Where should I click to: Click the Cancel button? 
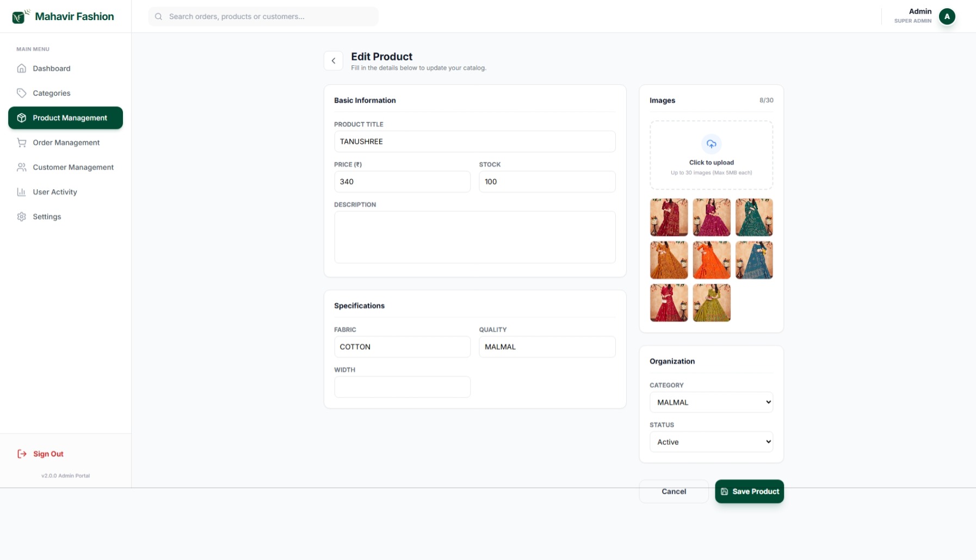tap(674, 491)
